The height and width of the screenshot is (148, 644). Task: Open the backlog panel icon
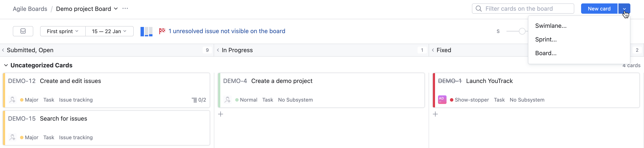click(23, 31)
